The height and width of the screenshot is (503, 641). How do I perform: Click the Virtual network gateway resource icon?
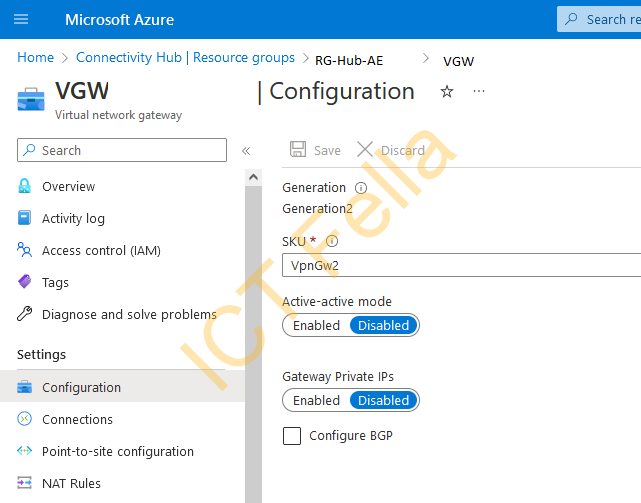[x=31, y=99]
